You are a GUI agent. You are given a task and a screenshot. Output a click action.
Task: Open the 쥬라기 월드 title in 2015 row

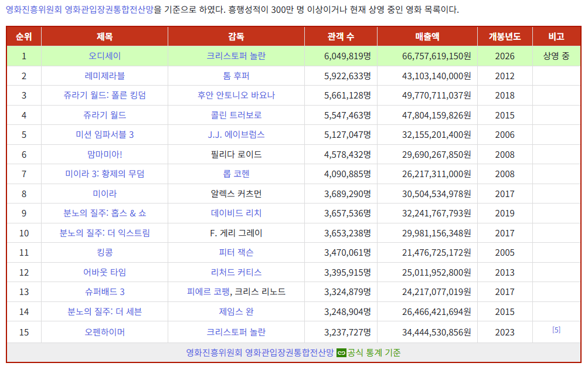(x=104, y=115)
